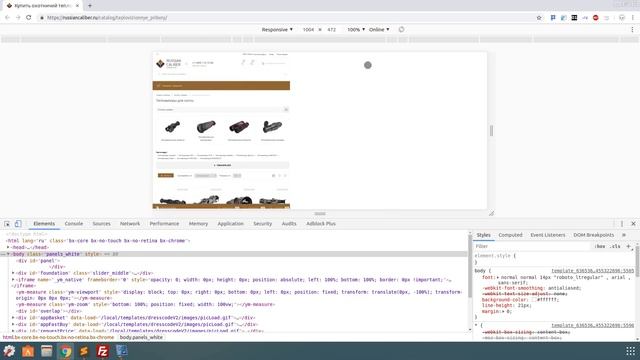
Task: Open the Memory tab
Action: pyautogui.click(x=198, y=224)
